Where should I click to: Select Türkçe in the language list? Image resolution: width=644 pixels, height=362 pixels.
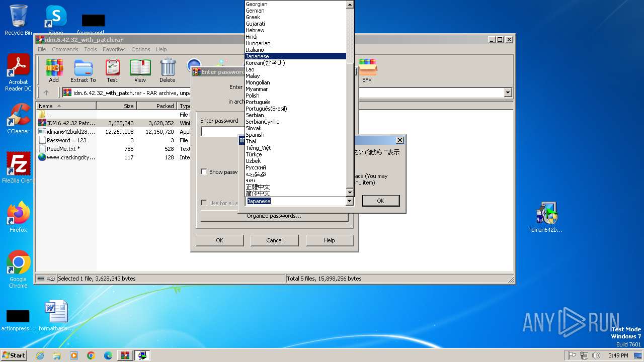point(295,154)
